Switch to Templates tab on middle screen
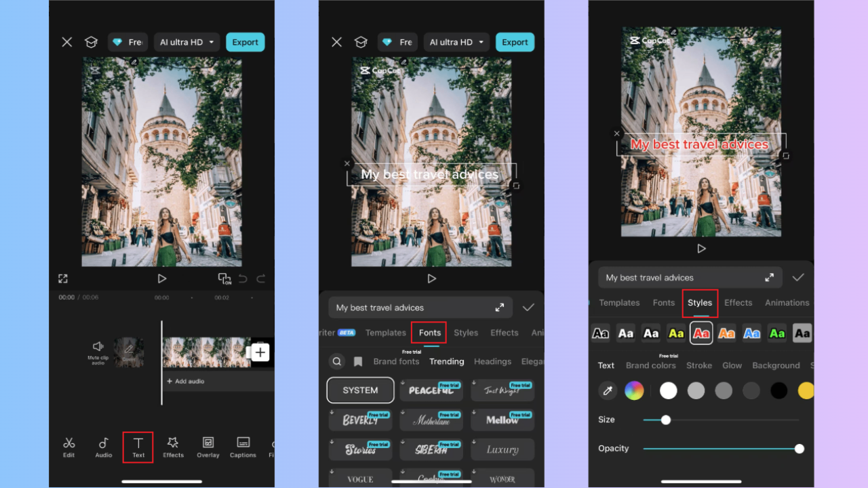Viewport: 868px width, 488px height. point(385,333)
